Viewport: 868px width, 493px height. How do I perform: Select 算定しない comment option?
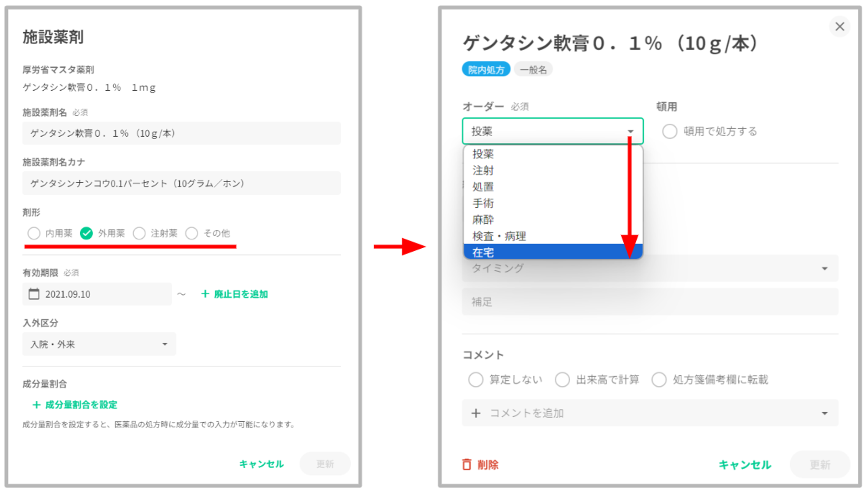[476, 379]
